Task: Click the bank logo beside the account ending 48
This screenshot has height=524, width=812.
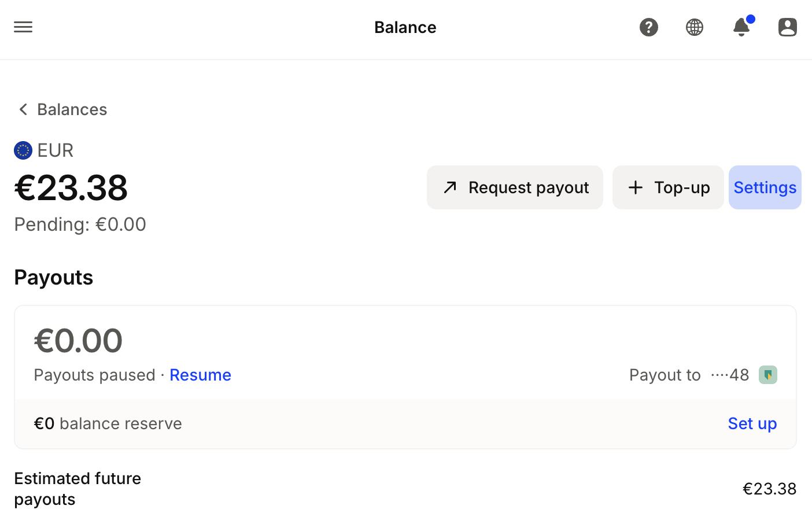Action: (768, 375)
